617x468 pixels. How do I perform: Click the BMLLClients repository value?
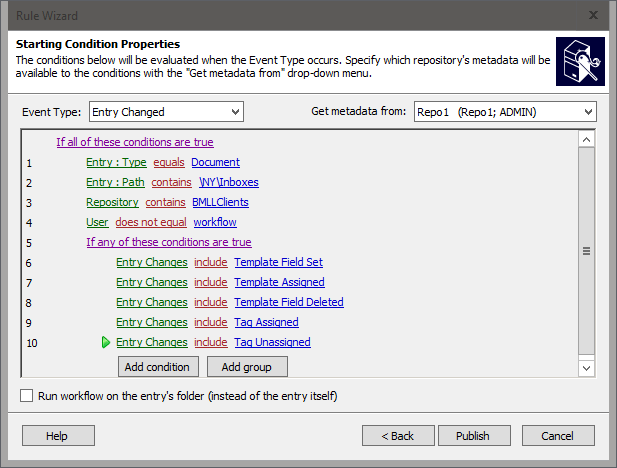(219, 202)
